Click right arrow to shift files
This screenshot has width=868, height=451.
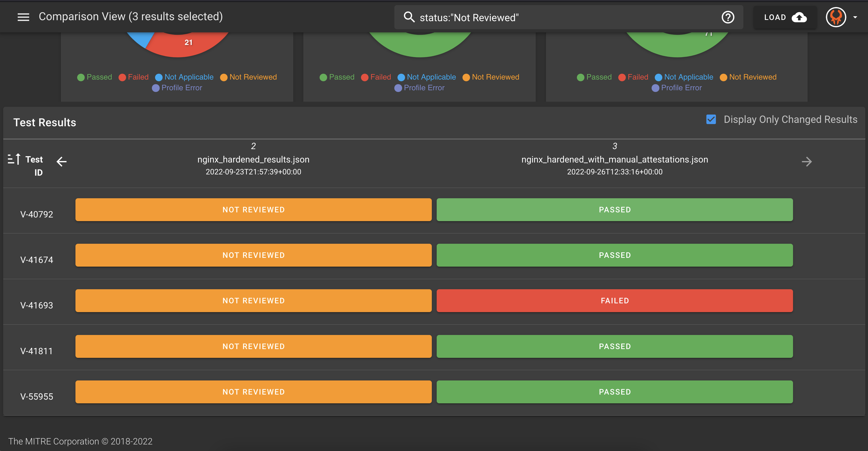click(x=807, y=161)
